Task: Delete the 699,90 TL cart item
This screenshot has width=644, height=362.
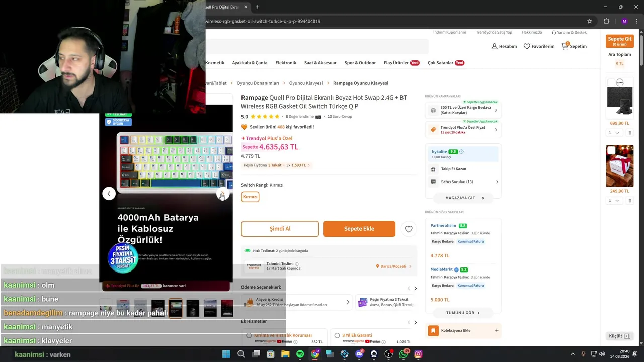Action: (x=629, y=133)
